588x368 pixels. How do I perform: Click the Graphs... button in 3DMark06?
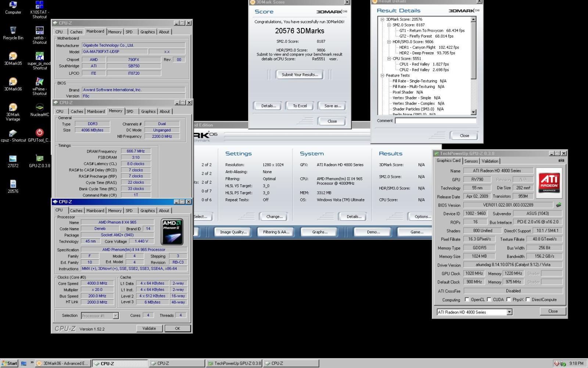tap(320, 232)
